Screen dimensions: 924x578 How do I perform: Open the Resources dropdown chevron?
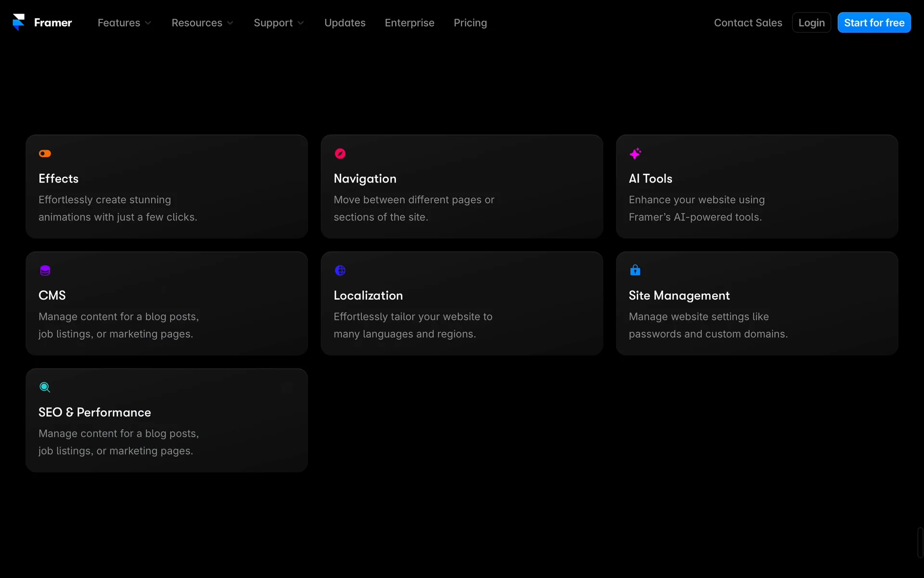[230, 23]
